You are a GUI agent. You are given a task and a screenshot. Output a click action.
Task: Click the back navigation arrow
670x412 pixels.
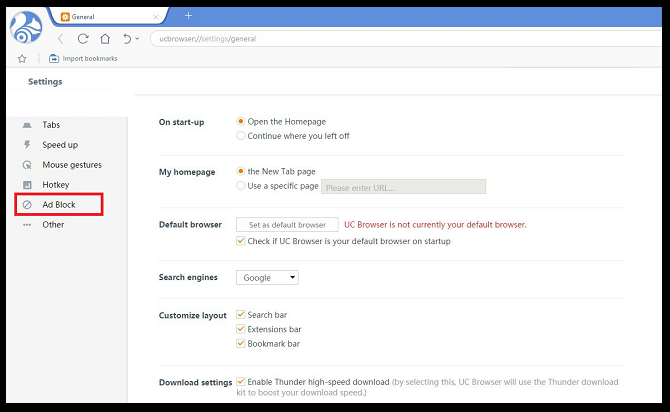coord(60,38)
